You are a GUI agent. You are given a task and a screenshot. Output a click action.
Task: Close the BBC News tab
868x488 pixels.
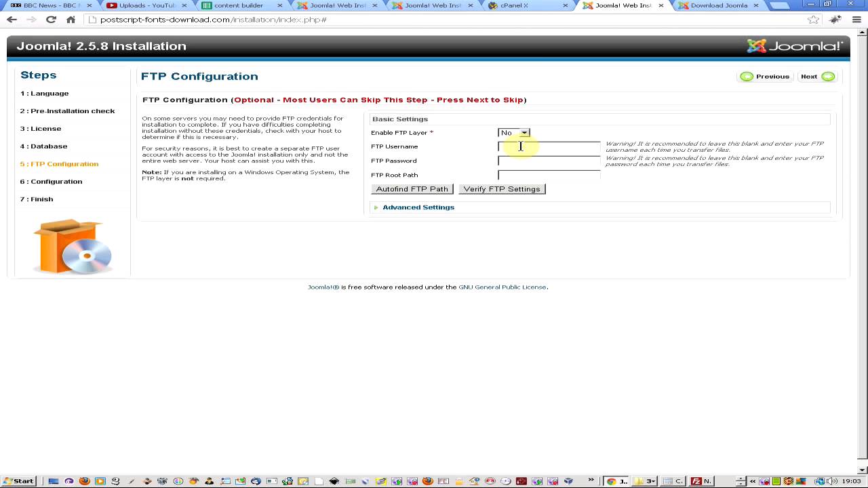point(90,5)
